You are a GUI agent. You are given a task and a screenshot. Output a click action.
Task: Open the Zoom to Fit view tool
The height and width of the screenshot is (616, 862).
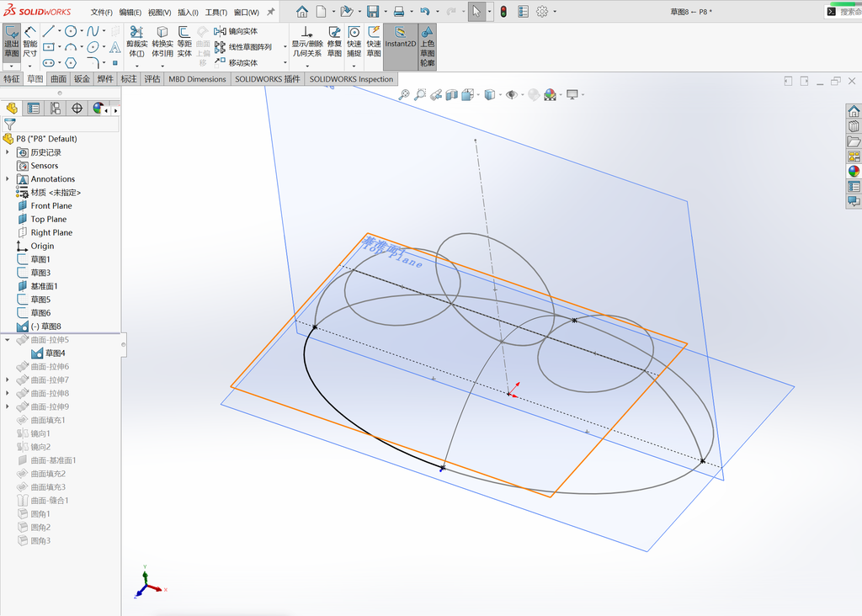point(403,95)
